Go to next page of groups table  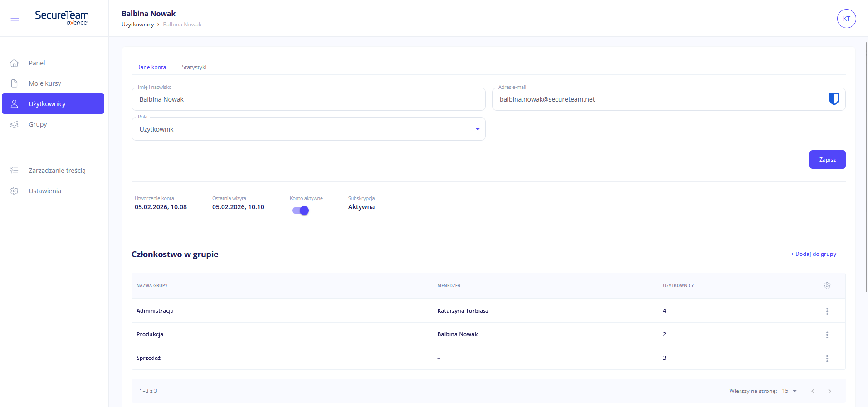(x=829, y=391)
